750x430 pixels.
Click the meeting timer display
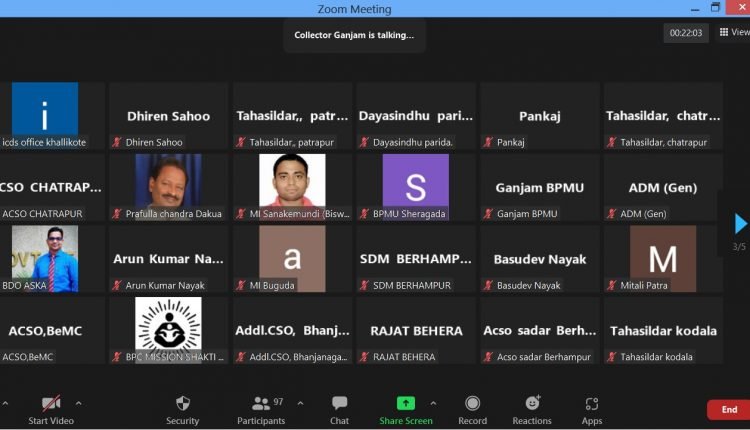[686, 33]
